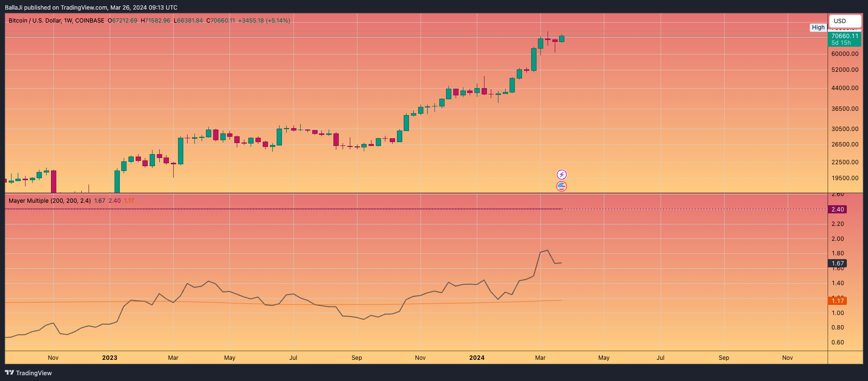Click the Sep label after 2024 on time axis
The width and height of the screenshot is (868, 381).
coord(724,357)
